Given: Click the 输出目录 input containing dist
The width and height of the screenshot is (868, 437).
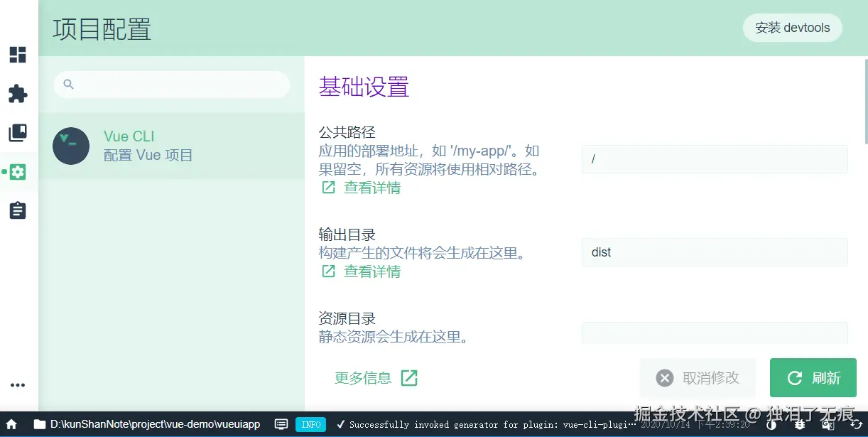Looking at the screenshot, I should [715, 252].
